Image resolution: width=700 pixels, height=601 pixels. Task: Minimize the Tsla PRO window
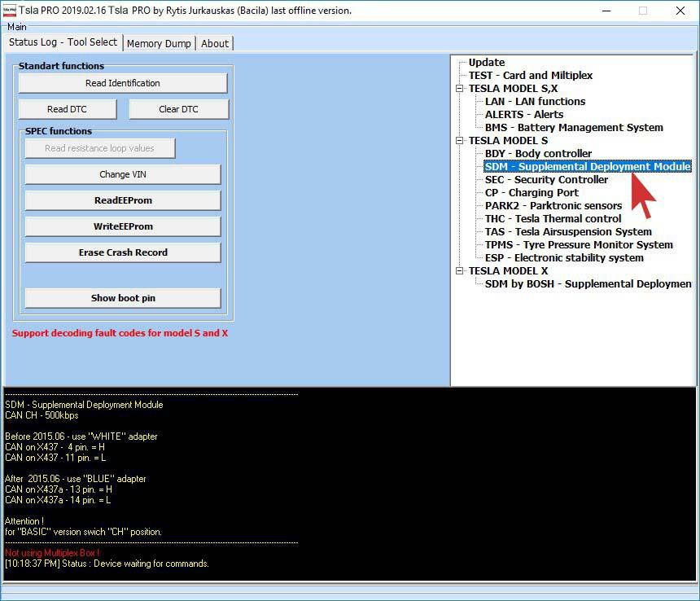coord(606,11)
